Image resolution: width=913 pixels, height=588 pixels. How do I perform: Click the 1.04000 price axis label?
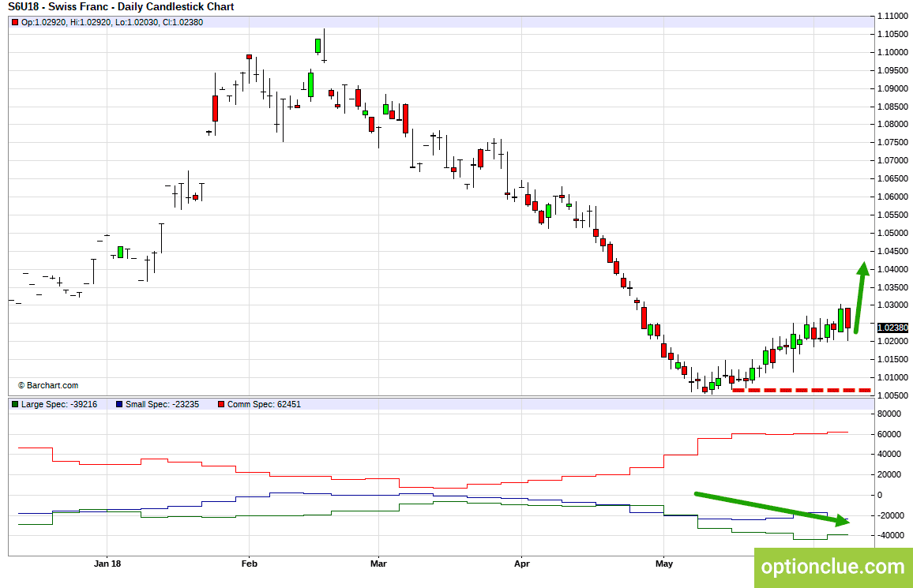(892, 269)
